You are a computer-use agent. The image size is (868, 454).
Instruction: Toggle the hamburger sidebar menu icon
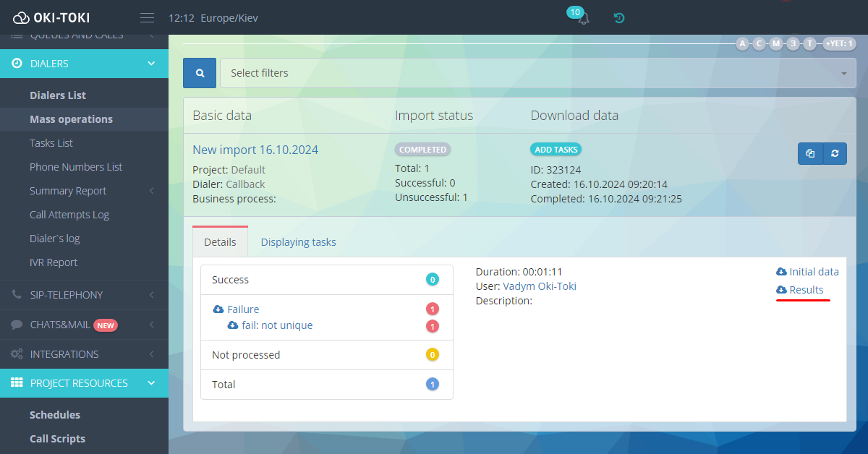pyautogui.click(x=148, y=18)
